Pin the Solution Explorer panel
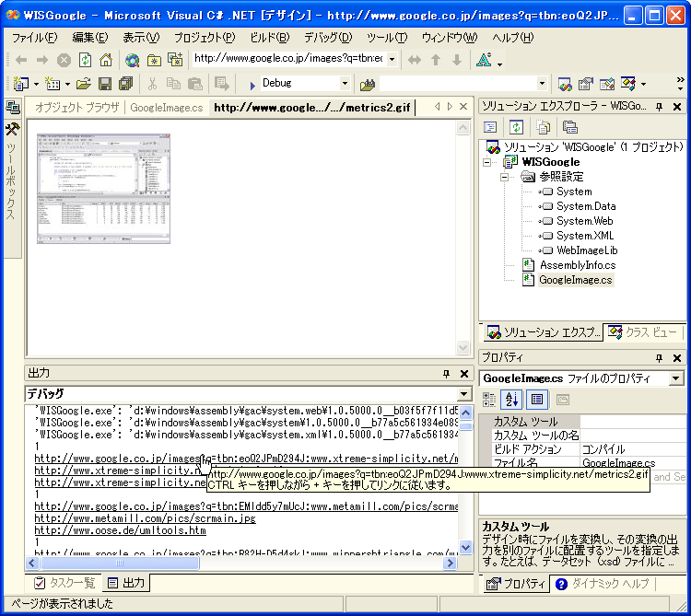The width and height of the screenshot is (691, 616). coord(660,107)
